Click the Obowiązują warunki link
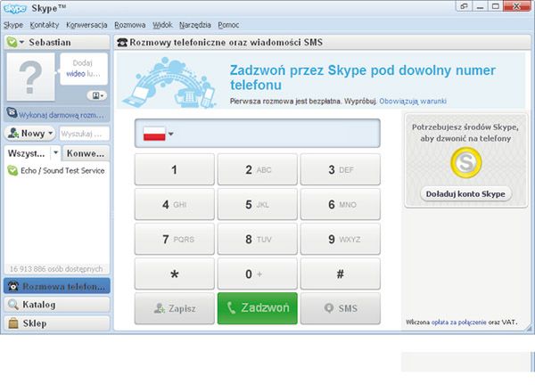The image size is (535, 392). [x=413, y=102]
